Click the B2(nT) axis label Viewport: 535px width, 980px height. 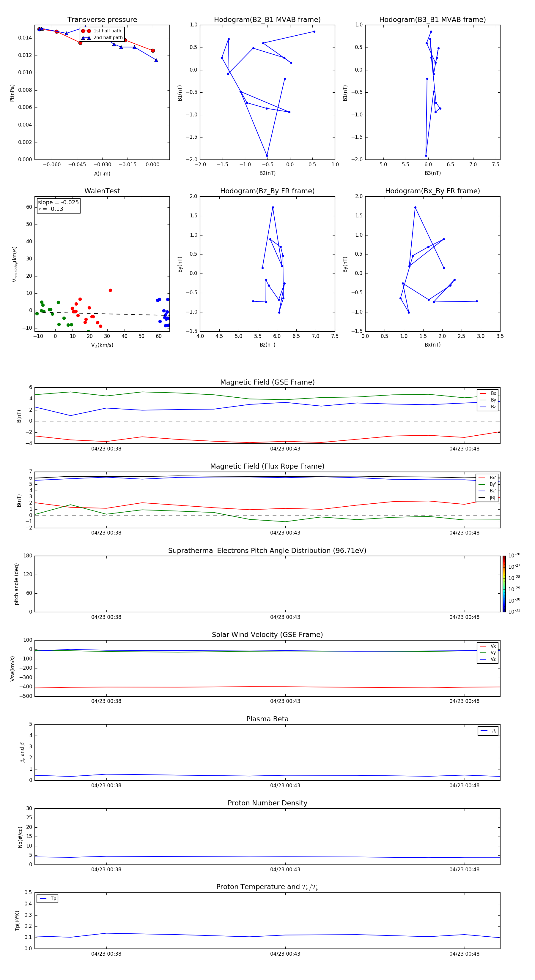[267, 173]
